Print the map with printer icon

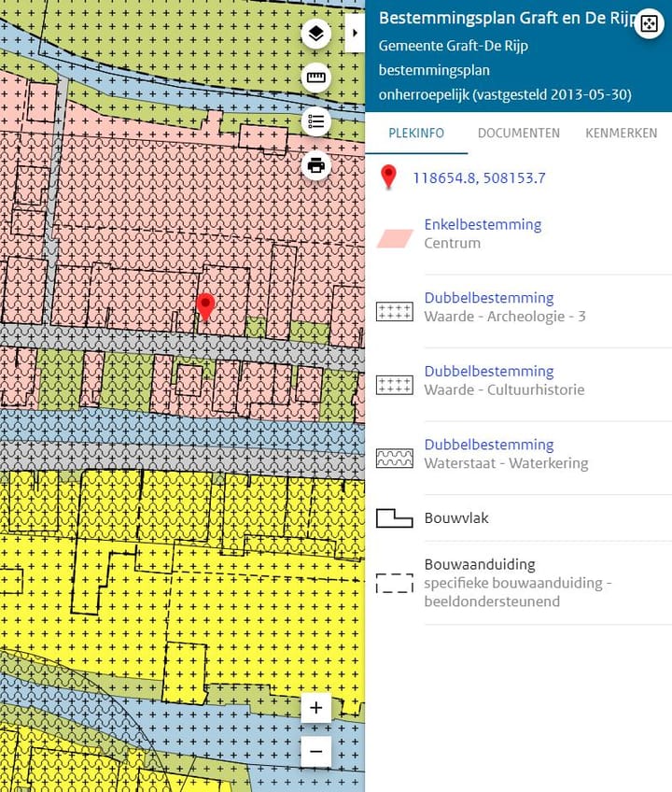click(x=316, y=166)
